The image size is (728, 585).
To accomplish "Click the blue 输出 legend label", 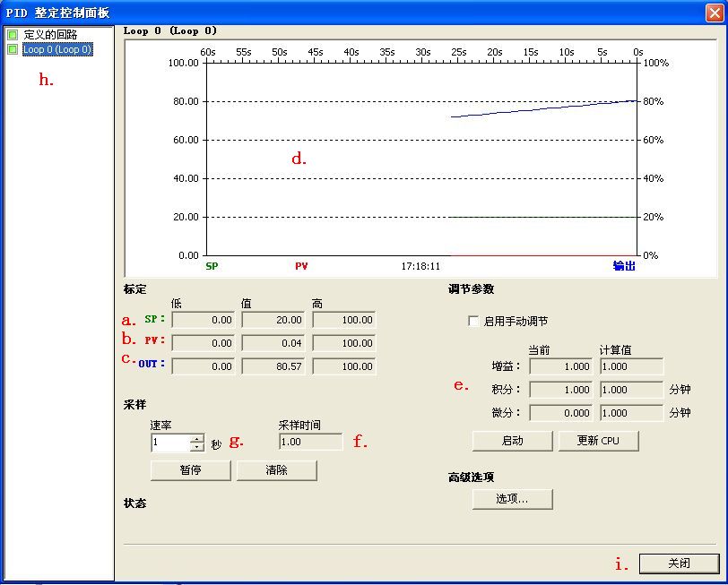I will pos(623,266).
